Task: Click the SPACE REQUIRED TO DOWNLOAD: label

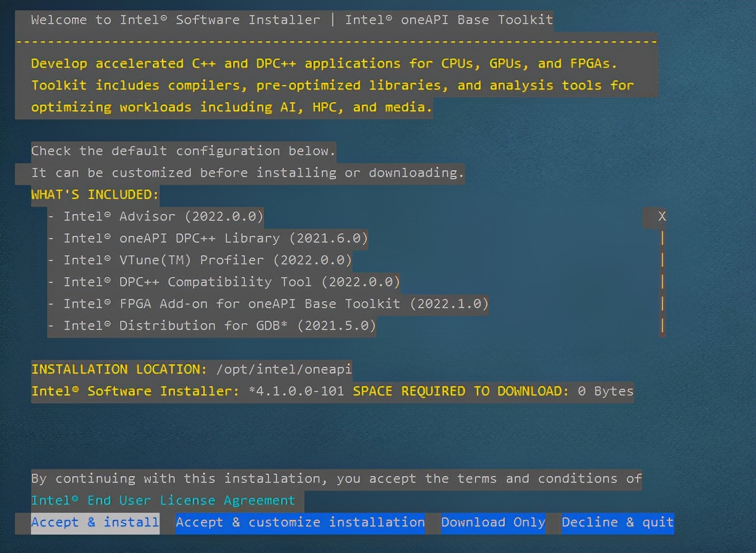Action: [x=461, y=391]
